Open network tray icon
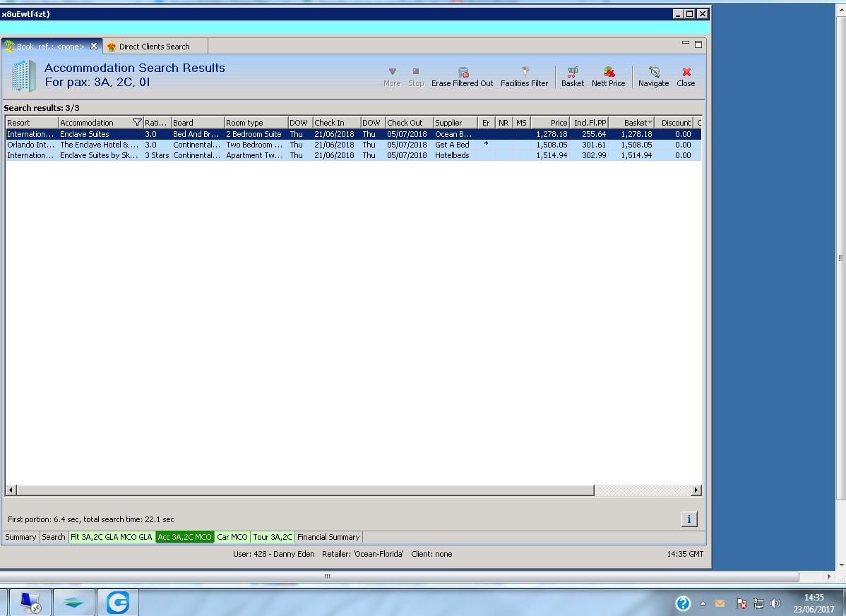The height and width of the screenshot is (616, 846). coord(758,603)
